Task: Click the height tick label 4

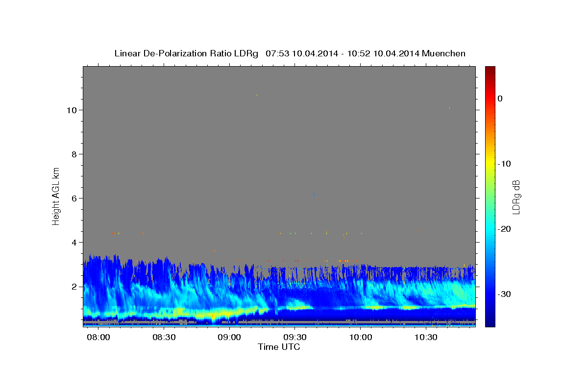Action: (x=74, y=242)
